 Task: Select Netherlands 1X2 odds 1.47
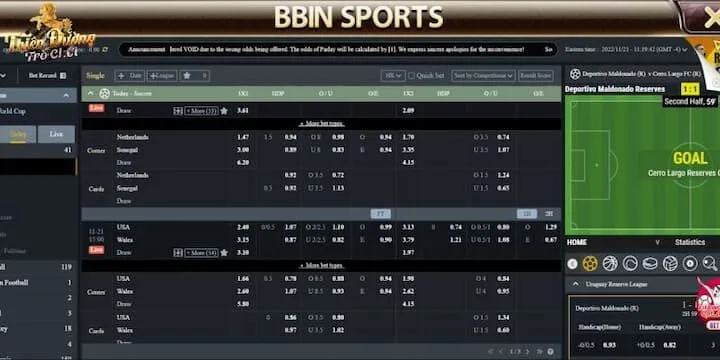243,137
